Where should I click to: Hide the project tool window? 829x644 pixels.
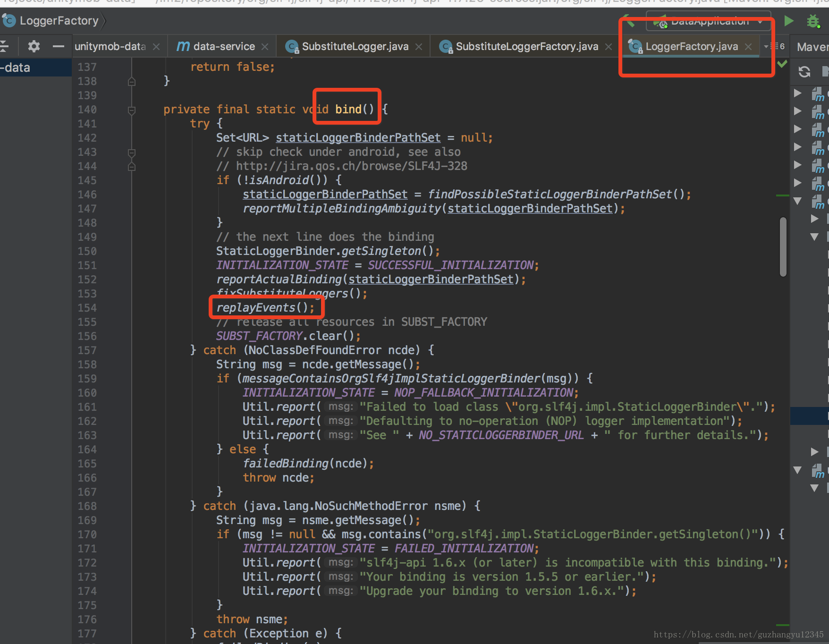(x=59, y=46)
